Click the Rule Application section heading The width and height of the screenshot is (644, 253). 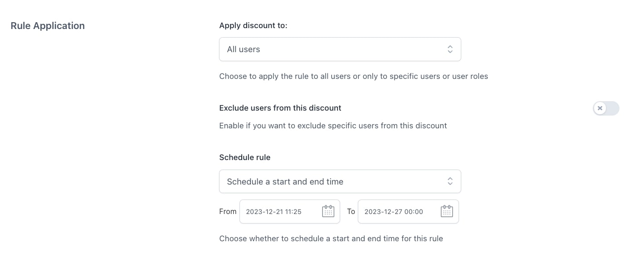coord(48,26)
